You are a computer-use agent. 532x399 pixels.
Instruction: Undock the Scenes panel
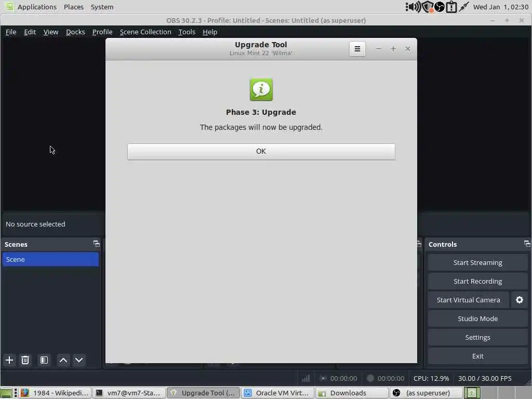(x=96, y=244)
